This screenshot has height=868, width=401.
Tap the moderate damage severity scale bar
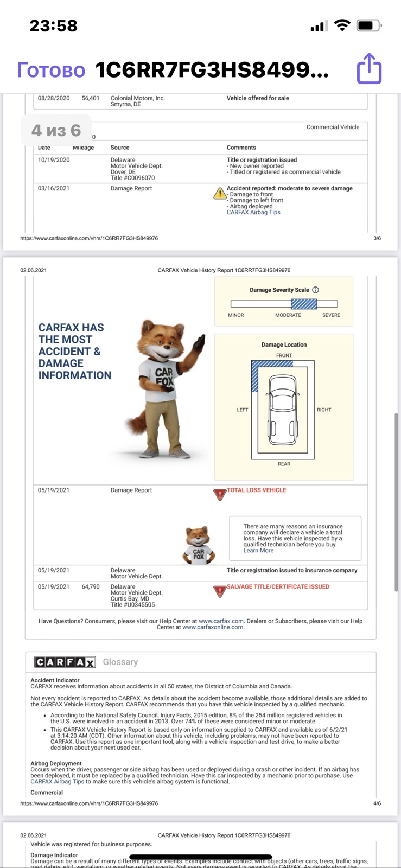[304, 304]
